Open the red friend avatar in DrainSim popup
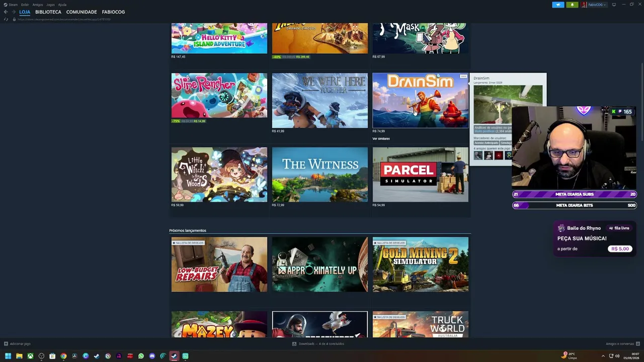Image resolution: width=644 pixels, height=362 pixels. click(499, 155)
